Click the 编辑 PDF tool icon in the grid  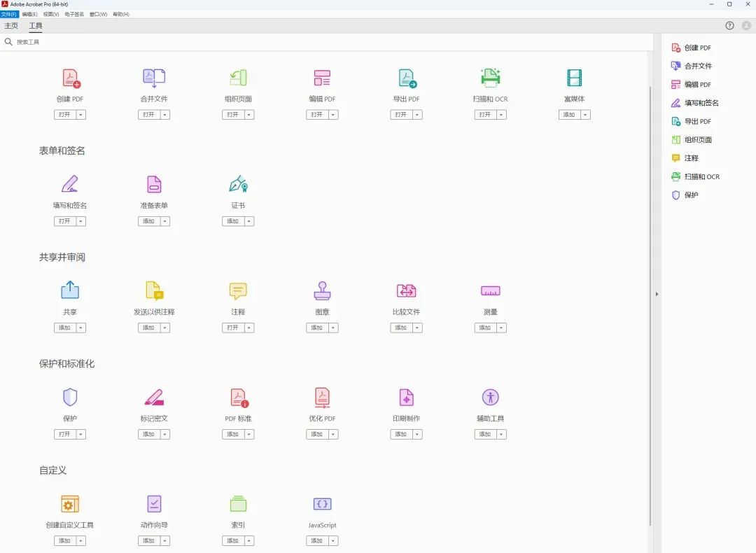(x=322, y=78)
